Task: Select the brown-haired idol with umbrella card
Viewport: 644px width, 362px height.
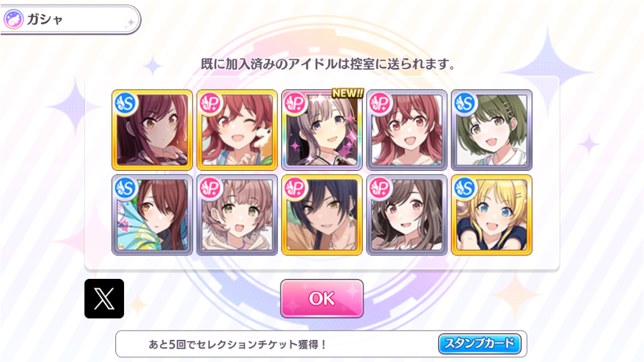Action: [152, 215]
